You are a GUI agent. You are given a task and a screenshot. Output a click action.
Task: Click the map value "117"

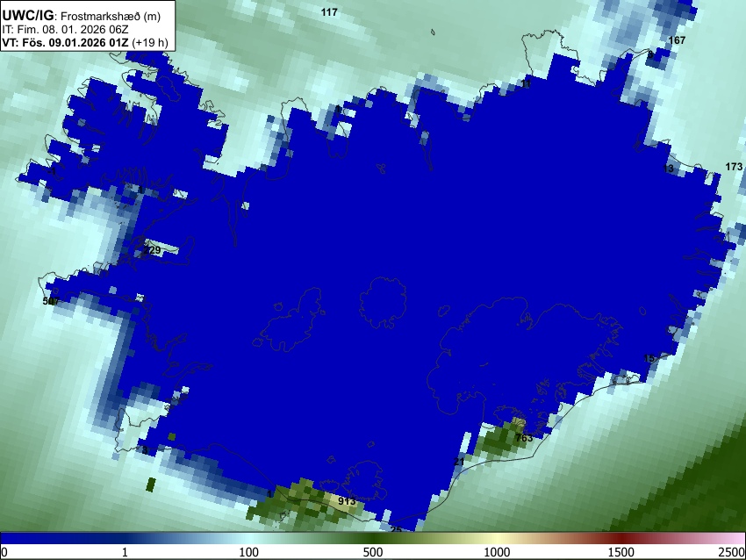click(x=329, y=12)
